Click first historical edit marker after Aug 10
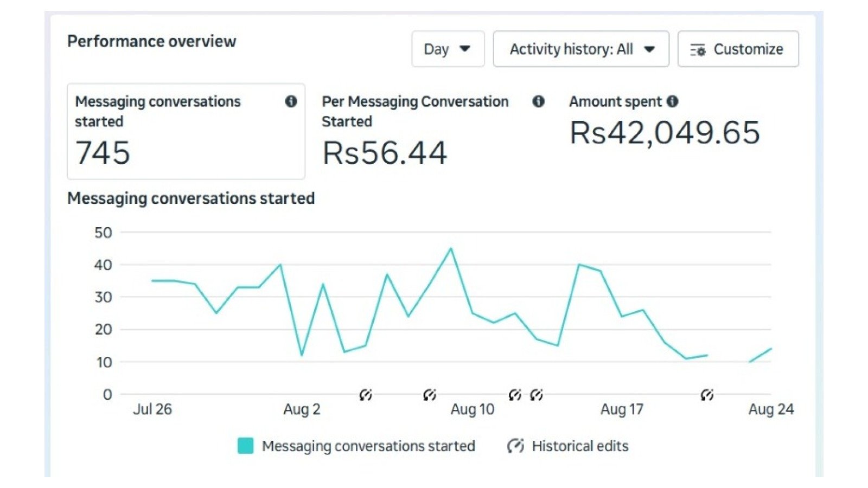868x488 pixels. coord(515,395)
